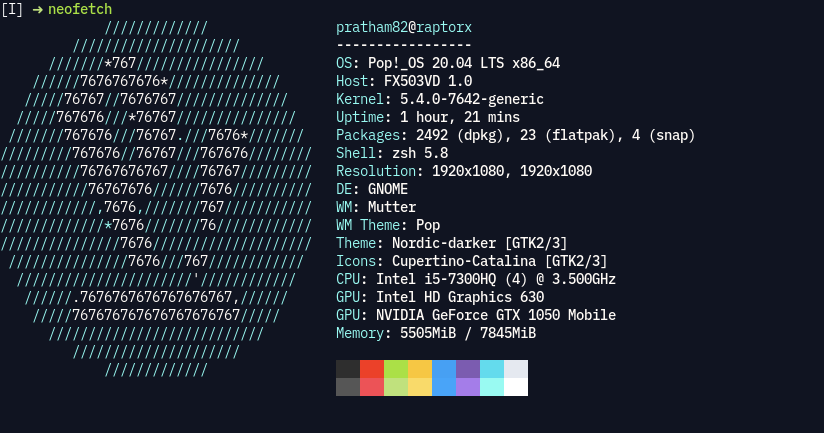Click the blue top-row color block
The height and width of the screenshot is (433, 824).
coord(444,369)
